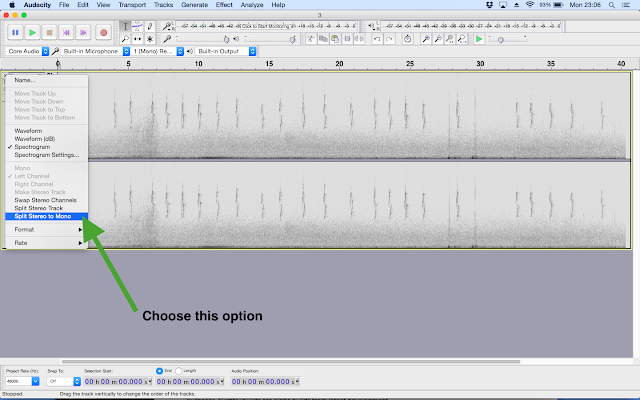Click the Copy toolbar icon
640x400 pixels.
(323, 39)
